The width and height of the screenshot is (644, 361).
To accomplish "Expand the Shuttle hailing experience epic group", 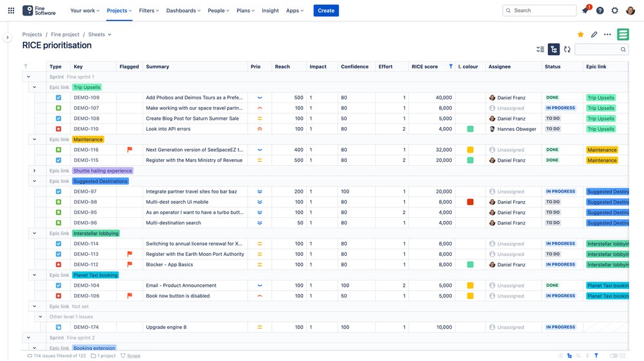I will tap(35, 171).
